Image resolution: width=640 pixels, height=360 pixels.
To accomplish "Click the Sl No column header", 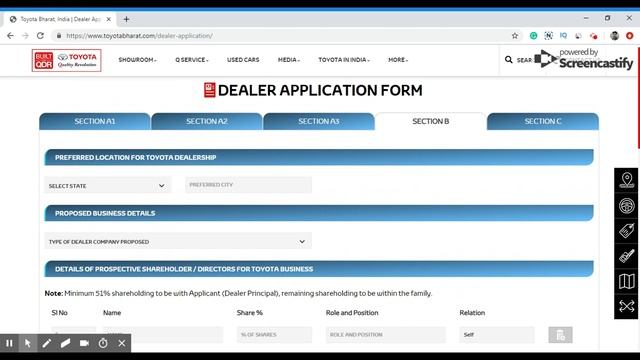I will click(x=60, y=313).
